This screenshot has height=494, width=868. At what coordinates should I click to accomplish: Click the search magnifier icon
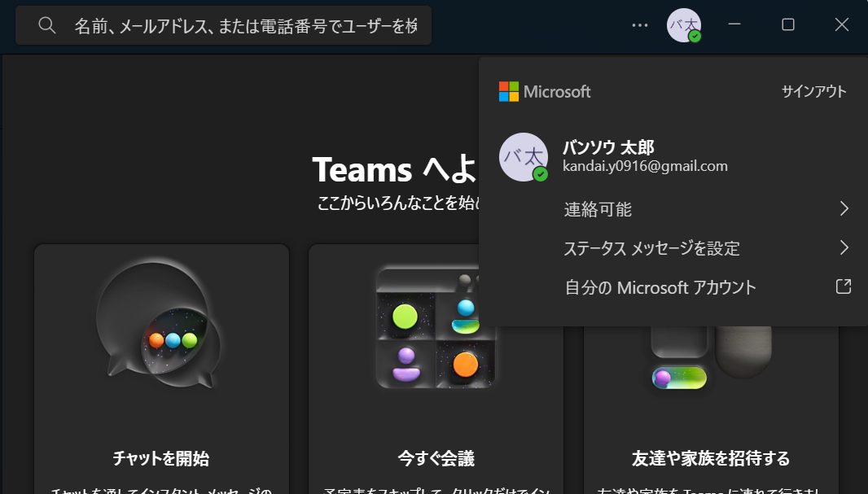click(x=47, y=25)
